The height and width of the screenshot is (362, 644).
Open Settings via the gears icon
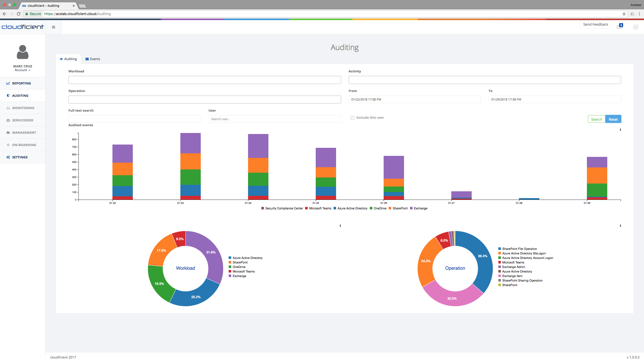tap(8, 157)
